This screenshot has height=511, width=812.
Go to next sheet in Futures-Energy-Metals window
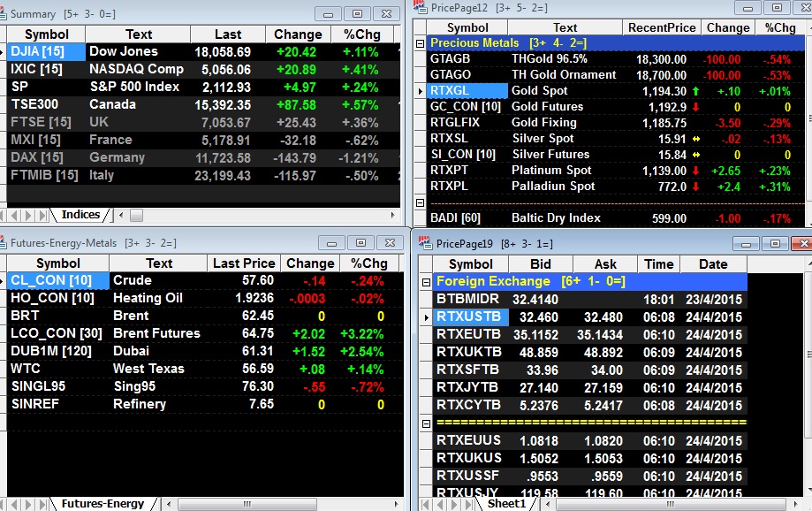coord(28,504)
